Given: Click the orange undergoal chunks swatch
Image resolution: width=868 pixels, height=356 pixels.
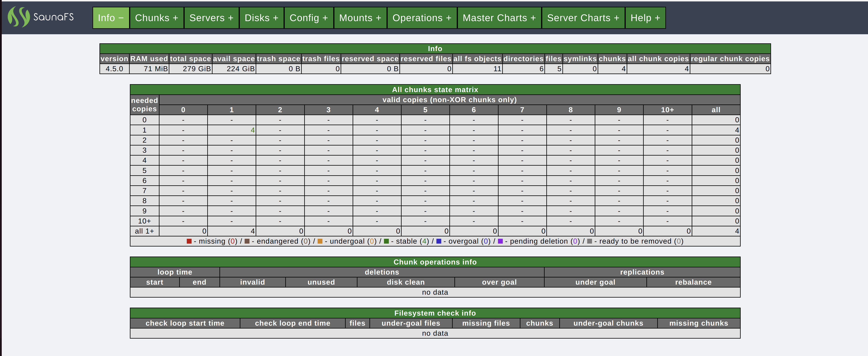Looking at the screenshot, I should coord(320,241).
